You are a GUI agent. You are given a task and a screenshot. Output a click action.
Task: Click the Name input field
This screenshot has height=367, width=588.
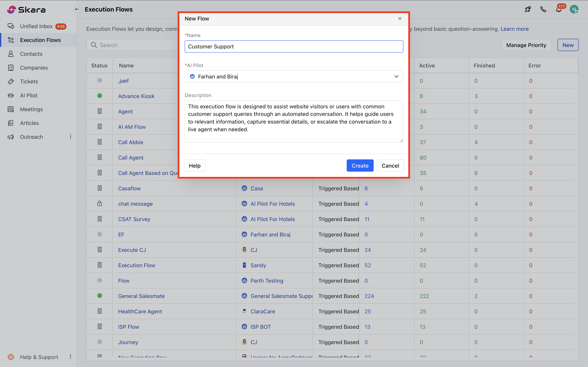(x=294, y=46)
